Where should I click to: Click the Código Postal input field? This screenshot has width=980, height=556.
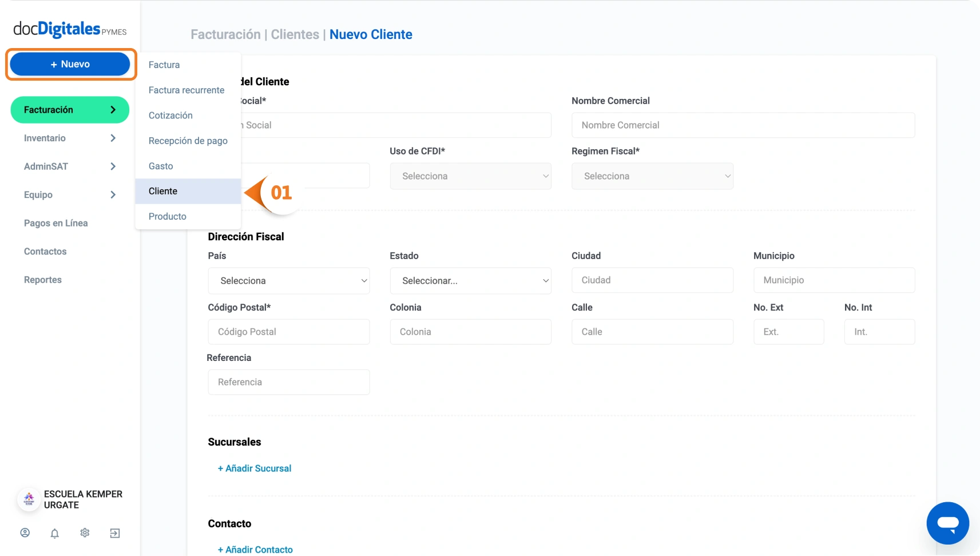(289, 332)
